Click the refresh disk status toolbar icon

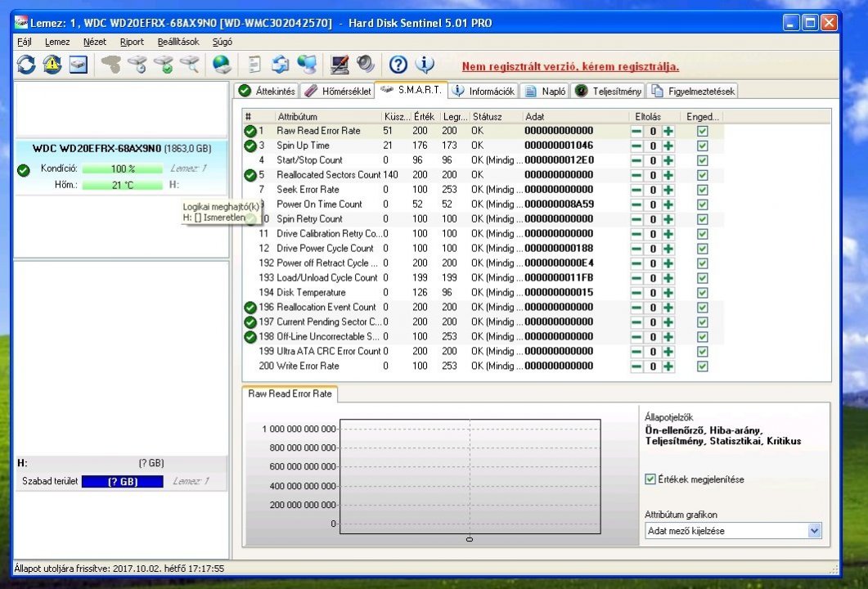click(26, 65)
